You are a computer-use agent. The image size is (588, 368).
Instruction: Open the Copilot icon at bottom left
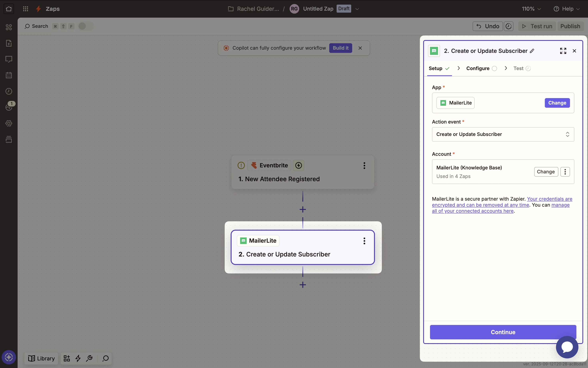pyautogui.click(x=9, y=357)
